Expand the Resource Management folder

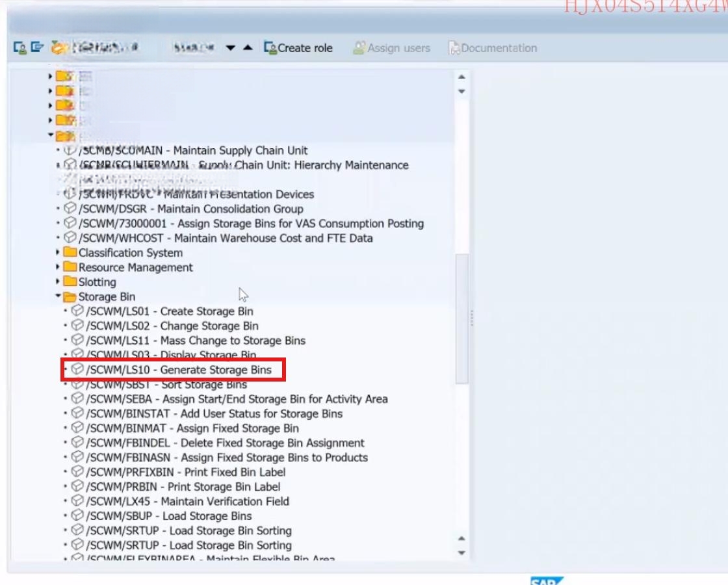click(58, 267)
